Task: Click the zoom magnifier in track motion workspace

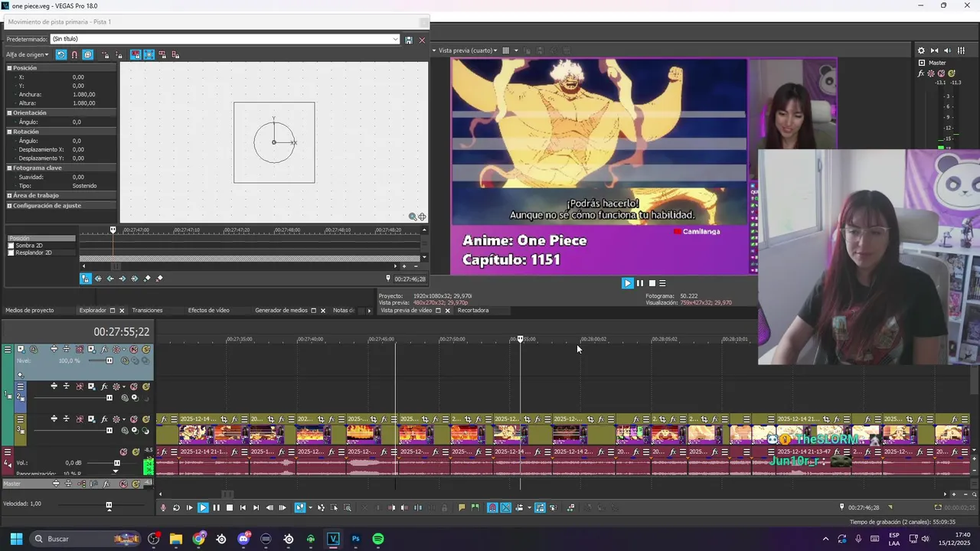Action: [x=413, y=217]
